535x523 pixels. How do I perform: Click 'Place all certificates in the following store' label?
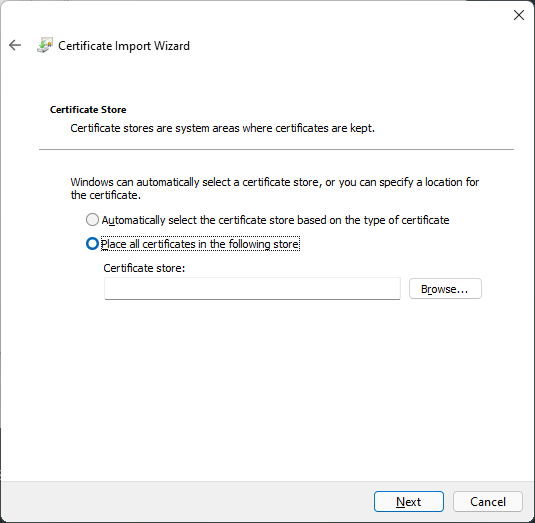pos(200,244)
